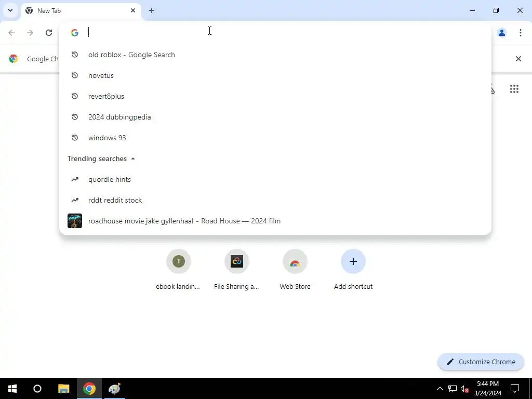Close the New Tab tab

tap(133, 10)
